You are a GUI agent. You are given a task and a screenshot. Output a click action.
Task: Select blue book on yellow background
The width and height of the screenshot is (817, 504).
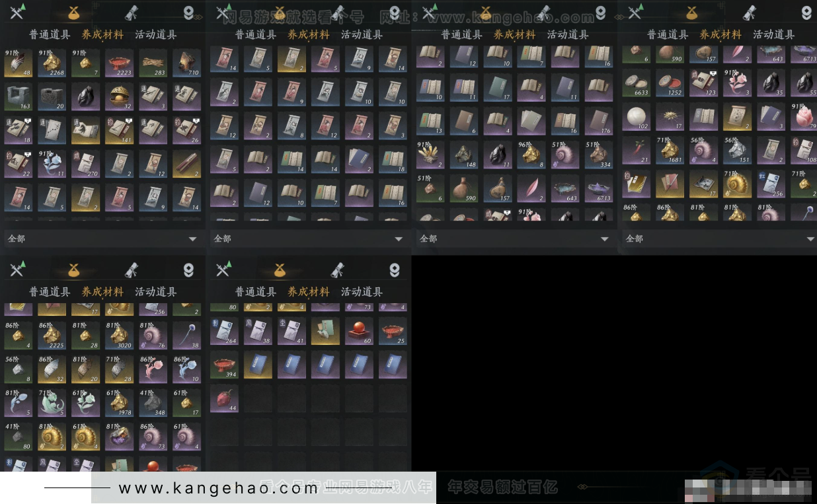(x=258, y=365)
